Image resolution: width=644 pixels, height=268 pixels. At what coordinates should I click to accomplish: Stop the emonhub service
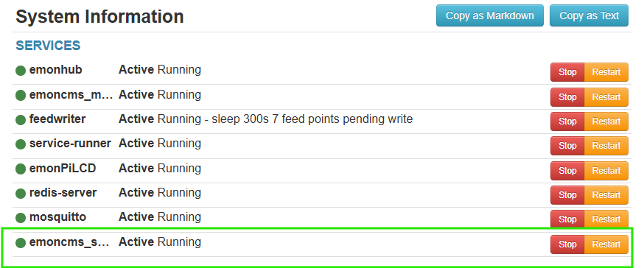[x=567, y=72]
